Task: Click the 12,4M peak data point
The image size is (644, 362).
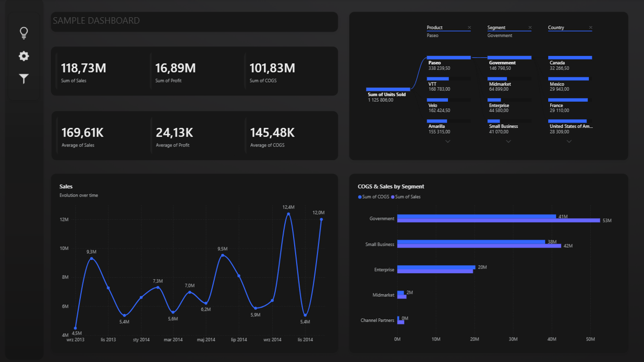Action: pyautogui.click(x=288, y=214)
